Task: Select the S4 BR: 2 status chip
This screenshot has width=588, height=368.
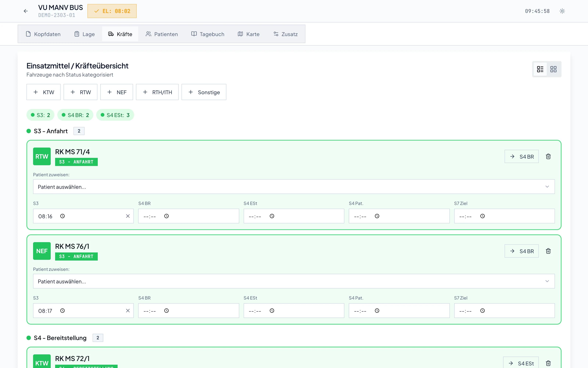Action: (x=75, y=115)
